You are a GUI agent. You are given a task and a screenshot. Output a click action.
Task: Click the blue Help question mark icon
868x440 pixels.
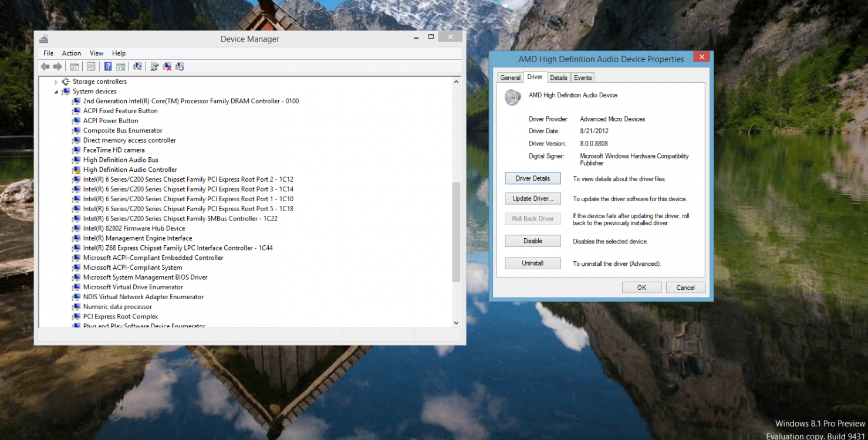coord(108,67)
